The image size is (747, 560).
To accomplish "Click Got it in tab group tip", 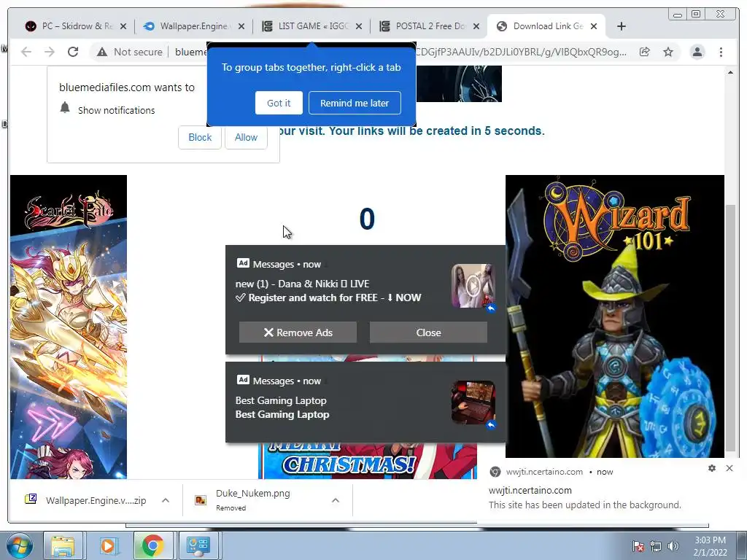I will coord(279,103).
